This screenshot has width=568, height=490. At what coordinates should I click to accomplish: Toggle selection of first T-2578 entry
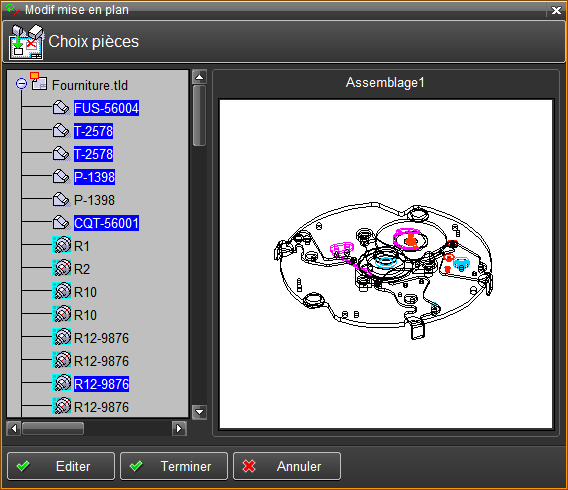point(93,131)
